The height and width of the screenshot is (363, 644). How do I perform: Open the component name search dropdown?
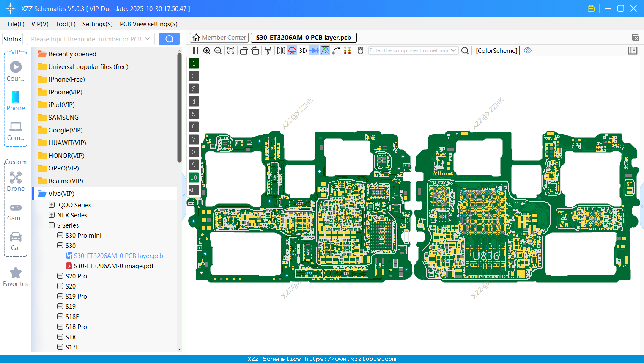[453, 50]
